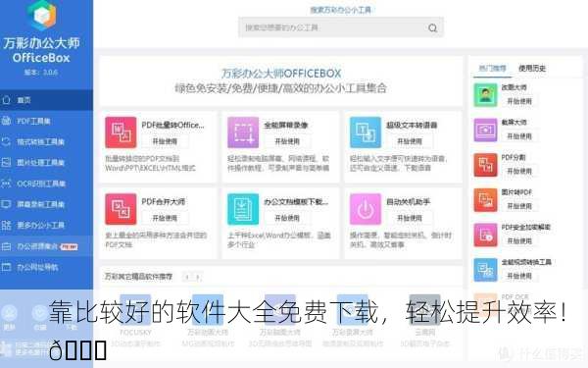The height and width of the screenshot is (368, 588).
Task: Click the 图片转PDF orange icon
Action: click(485, 200)
